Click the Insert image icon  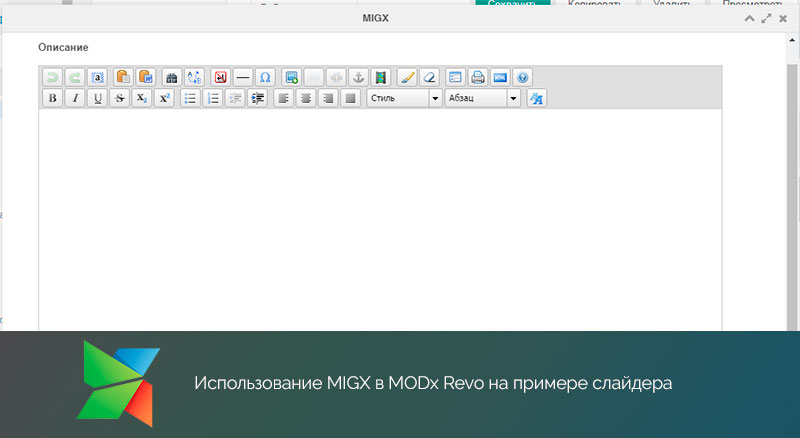[291, 77]
